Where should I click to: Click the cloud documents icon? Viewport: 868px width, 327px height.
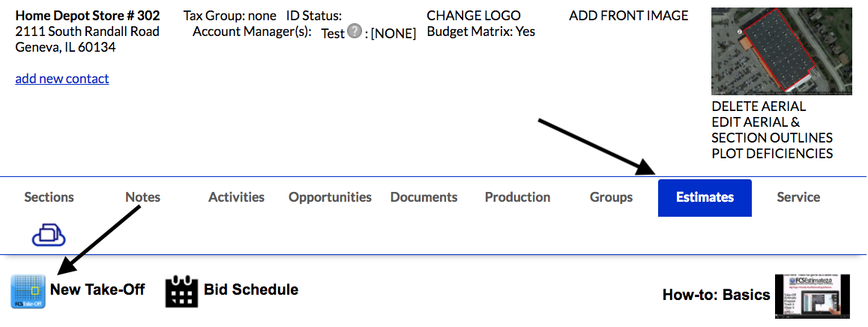[x=49, y=235]
